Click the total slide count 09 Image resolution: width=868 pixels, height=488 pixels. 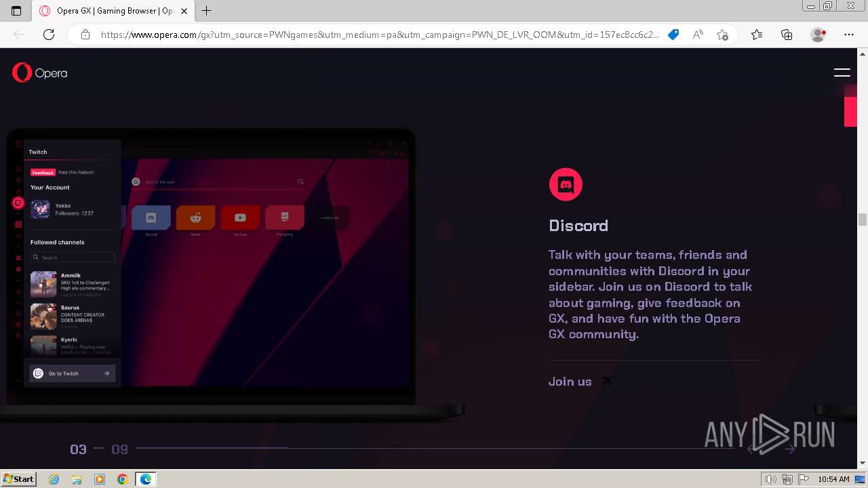click(x=120, y=449)
